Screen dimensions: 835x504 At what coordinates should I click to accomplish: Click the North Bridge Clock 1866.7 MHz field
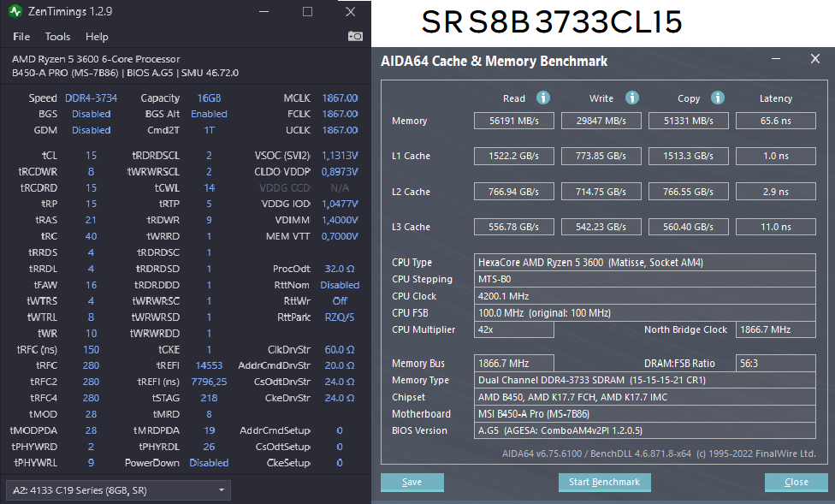776,329
